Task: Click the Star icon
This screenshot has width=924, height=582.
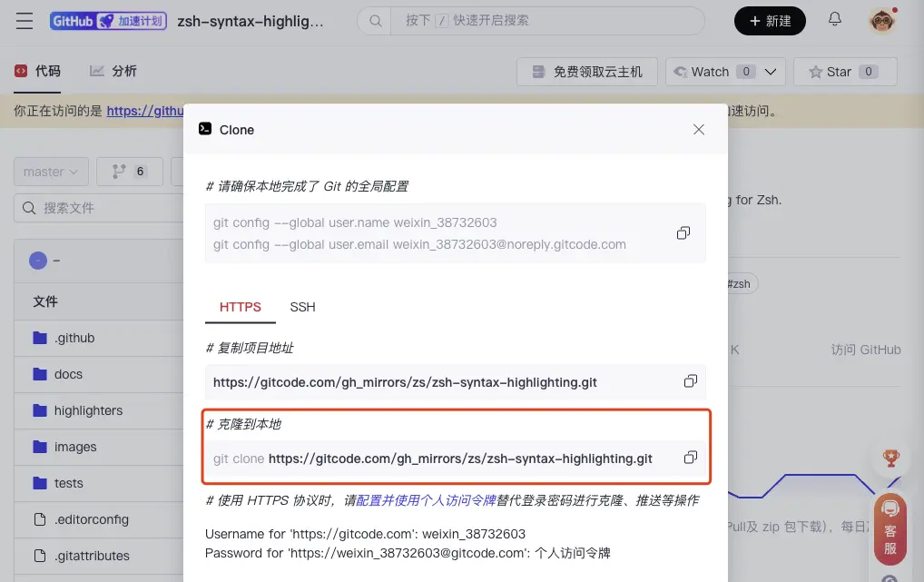Action: click(x=816, y=72)
